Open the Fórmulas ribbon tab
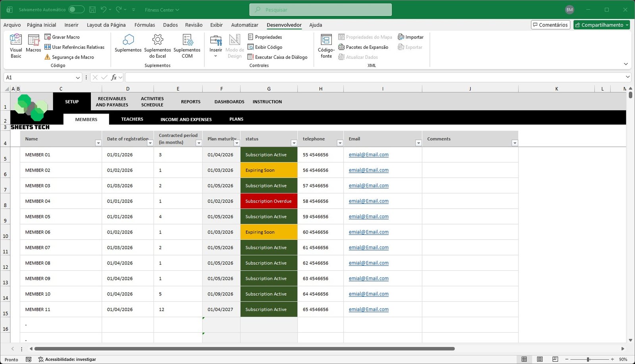The width and height of the screenshot is (635, 364). tap(144, 25)
